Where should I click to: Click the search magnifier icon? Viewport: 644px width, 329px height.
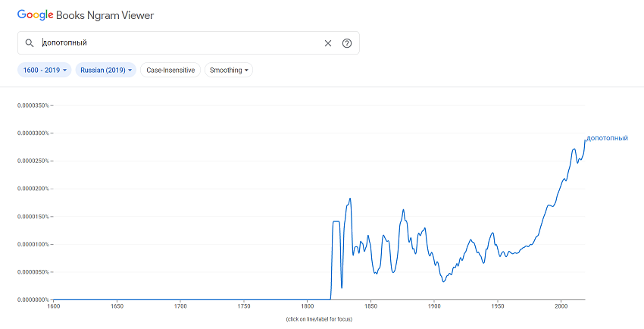[30, 43]
